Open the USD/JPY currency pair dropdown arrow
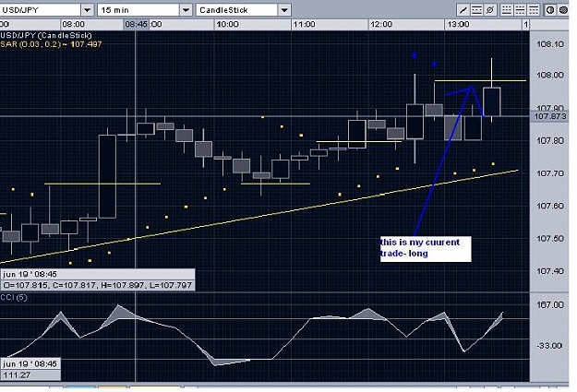 [x=87, y=10]
